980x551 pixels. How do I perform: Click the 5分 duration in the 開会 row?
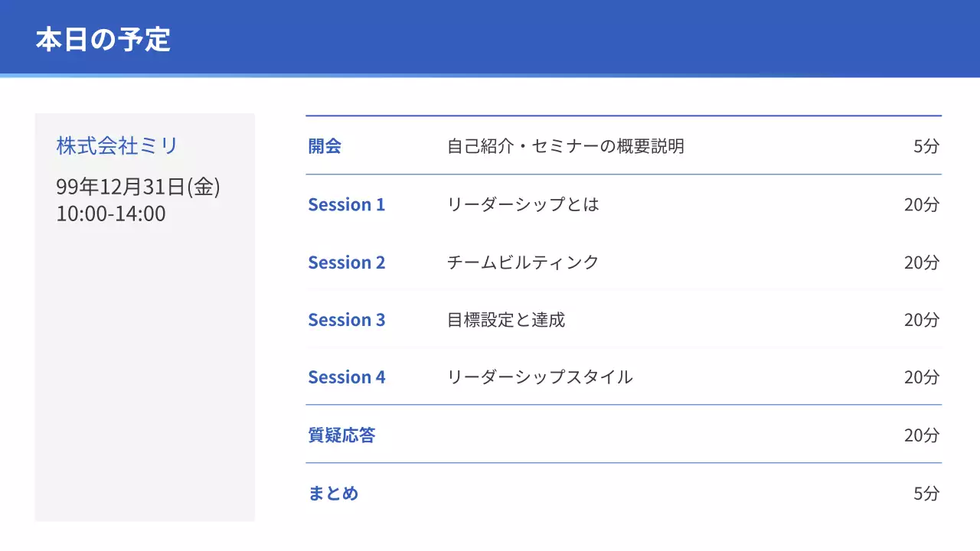[x=926, y=146]
